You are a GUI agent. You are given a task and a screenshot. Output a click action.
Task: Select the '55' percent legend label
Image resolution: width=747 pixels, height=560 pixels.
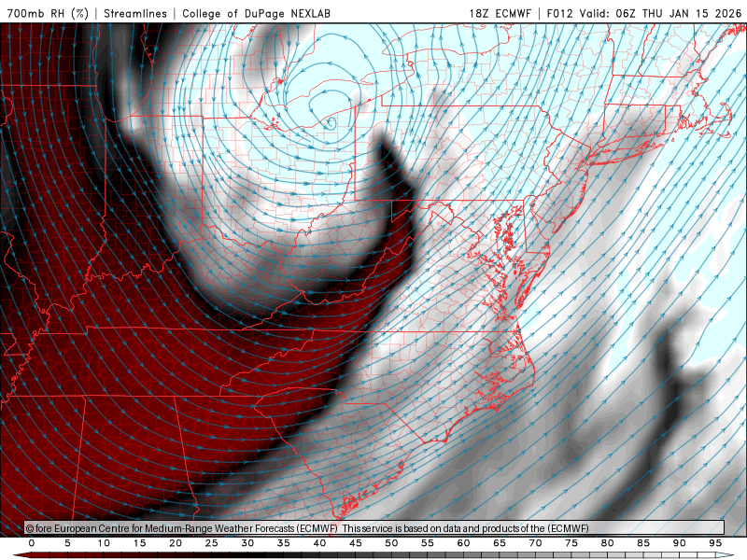pyautogui.click(x=428, y=543)
